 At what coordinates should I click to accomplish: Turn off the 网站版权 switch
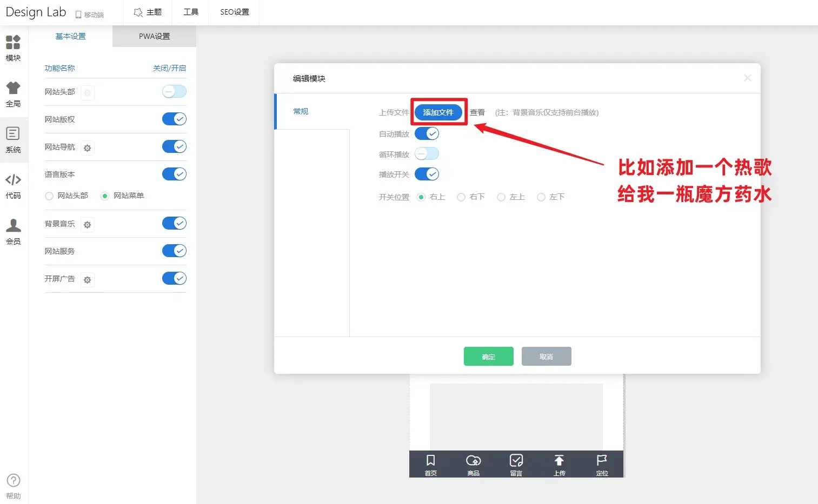(x=174, y=119)
